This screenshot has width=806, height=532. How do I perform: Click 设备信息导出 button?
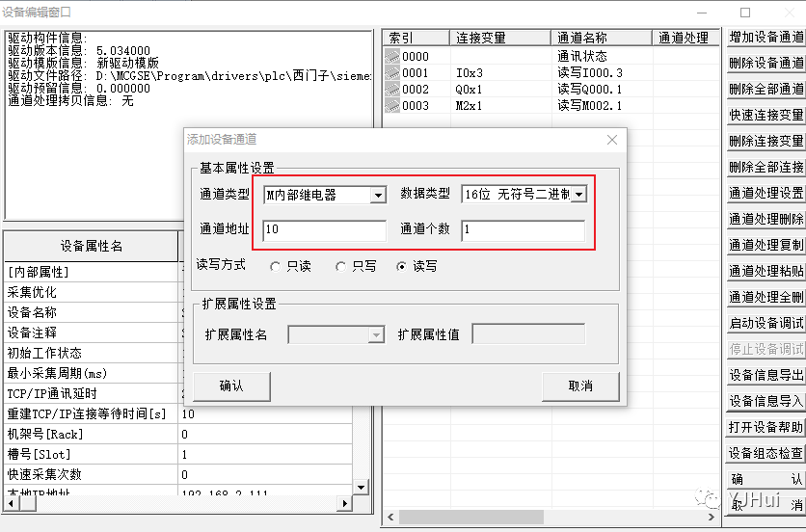pyautogui.click(x=766, y=375)
